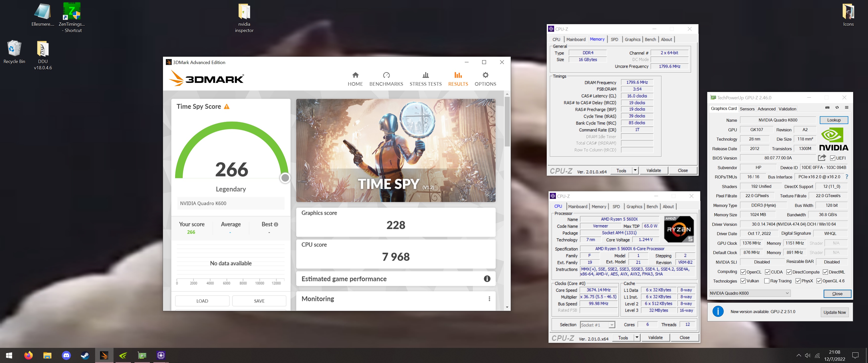Viewport: 868px width, 363px height.
Task: Switch to GPU-Z Sensors tab
Action: click(747, 109)
